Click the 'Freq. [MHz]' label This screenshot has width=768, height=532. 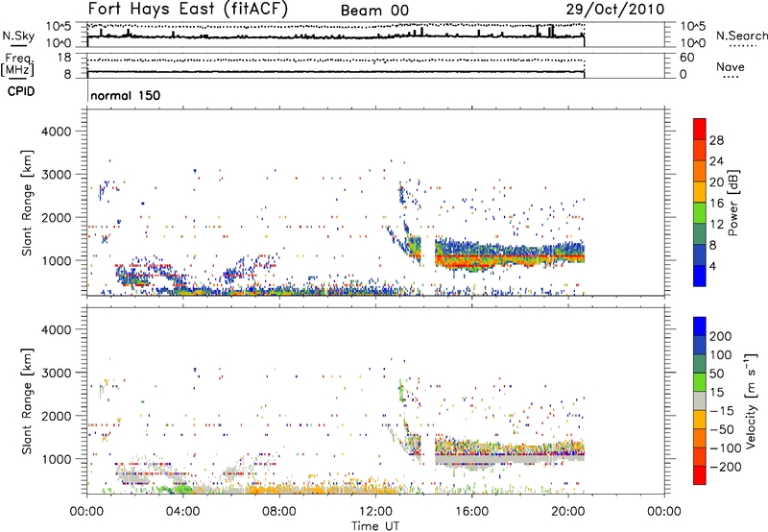tap(17, 65)
